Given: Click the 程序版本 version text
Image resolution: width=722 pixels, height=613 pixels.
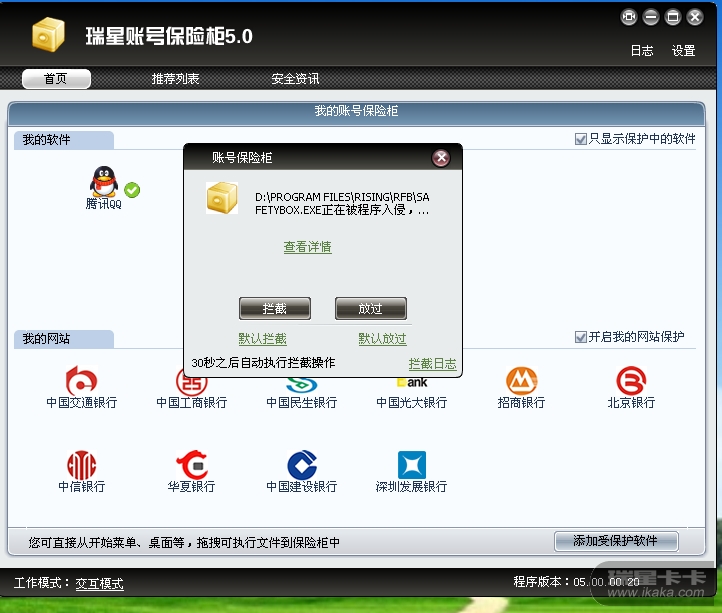Looking at the screenshot, I should [x=576, y=582].
